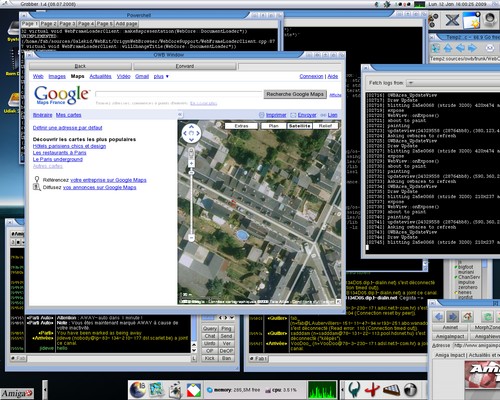Click the pan-left arrow on the map
Screen dimensions: 500x400
[x=185, y=133]
